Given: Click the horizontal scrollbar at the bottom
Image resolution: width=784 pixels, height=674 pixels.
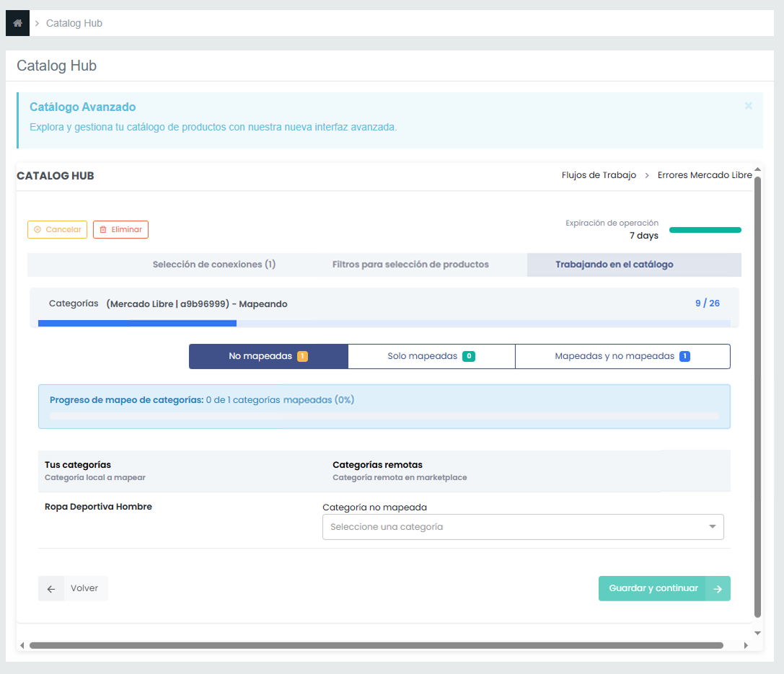Looking at the screenshot, I should pyautogui.click(x=375, y=645).
